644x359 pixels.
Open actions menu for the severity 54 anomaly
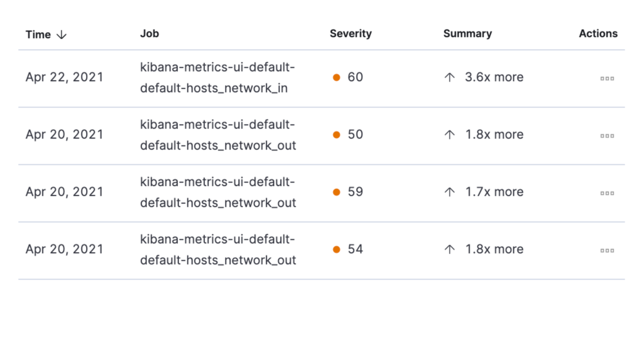point(607,250)
